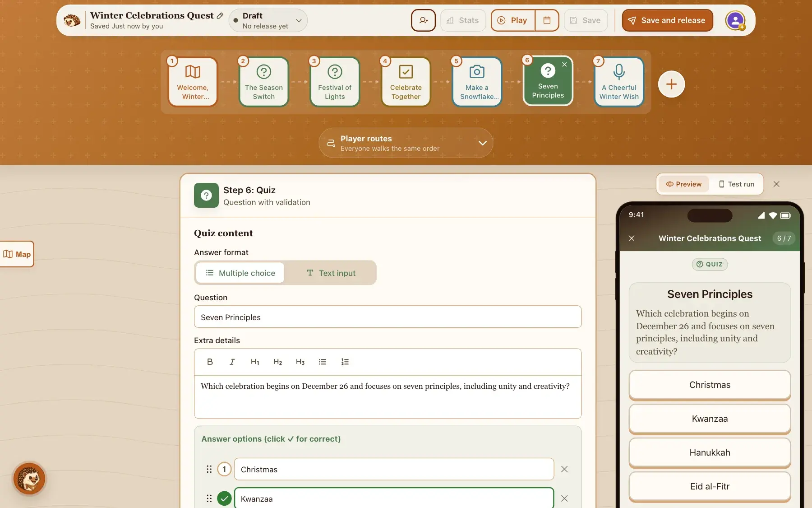The image size is (812, 508).
Task: Toggle the green check for Kwanzaa
Action: [x=224, y=499]
